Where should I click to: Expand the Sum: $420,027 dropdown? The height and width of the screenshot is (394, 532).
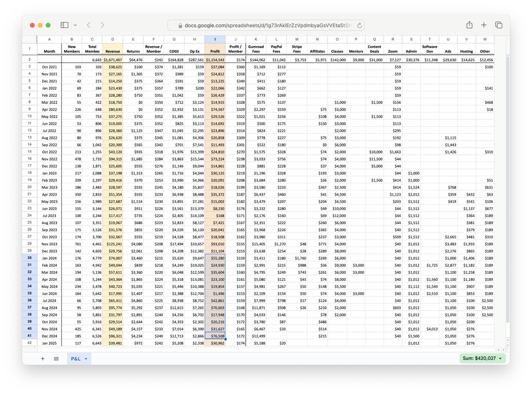coord(501,359)
